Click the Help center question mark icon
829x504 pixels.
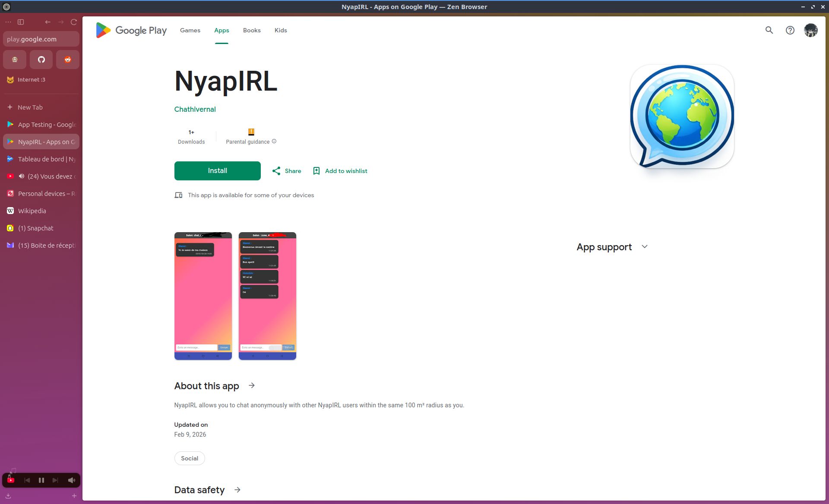point(790,30)
